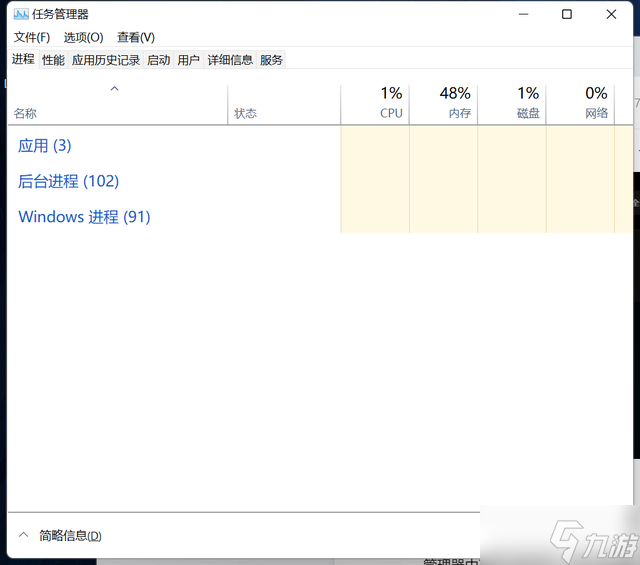Screen dimensions: 640x565
Task: Collapse to 简略信息(D) view
Action: point(70,536)
